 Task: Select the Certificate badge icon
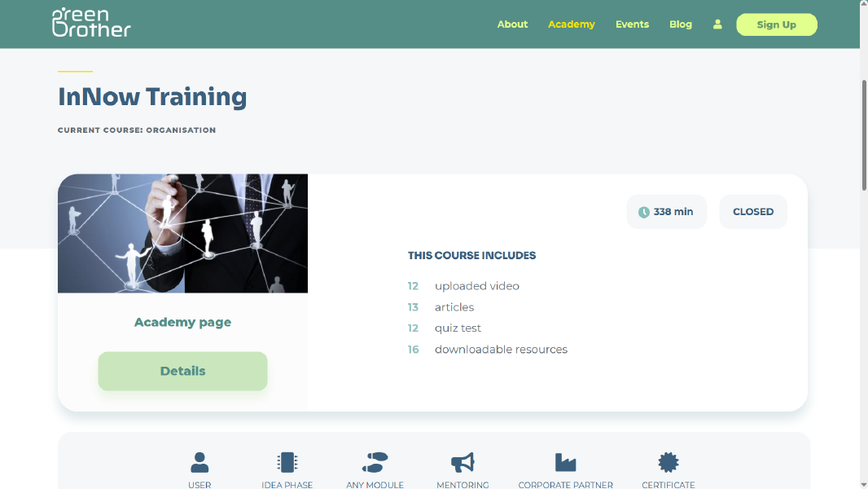pyautogui.click(x=669, y=462)
